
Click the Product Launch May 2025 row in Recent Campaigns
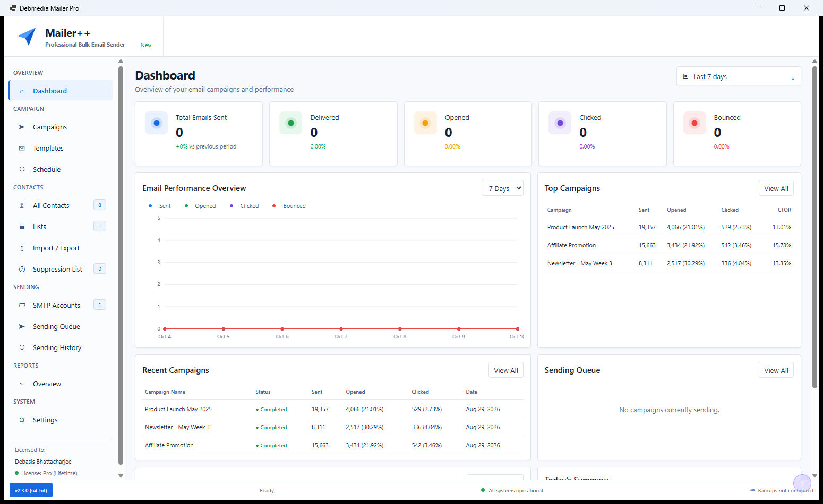tap(333, 409)
